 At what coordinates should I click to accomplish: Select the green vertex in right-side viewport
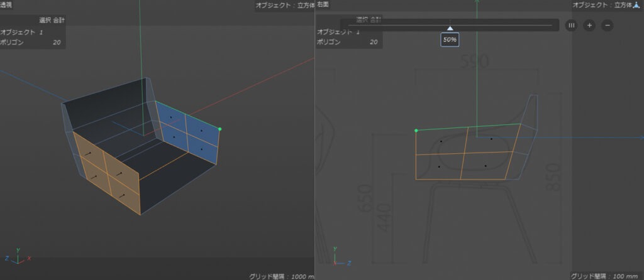point(416,131)
